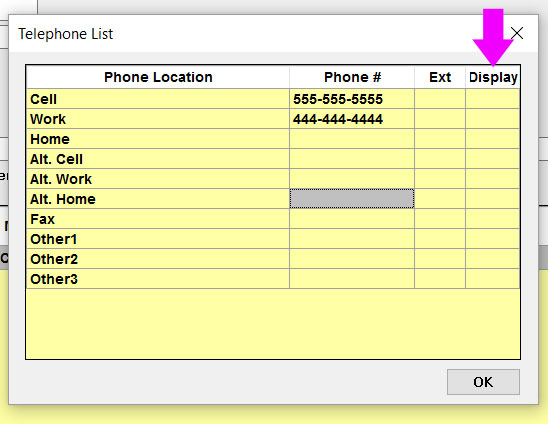The height and width of the screenshot is (424, 548).
Task: Click the Phone Location column header
Action: pyautogui.click(x=158, y=77)
